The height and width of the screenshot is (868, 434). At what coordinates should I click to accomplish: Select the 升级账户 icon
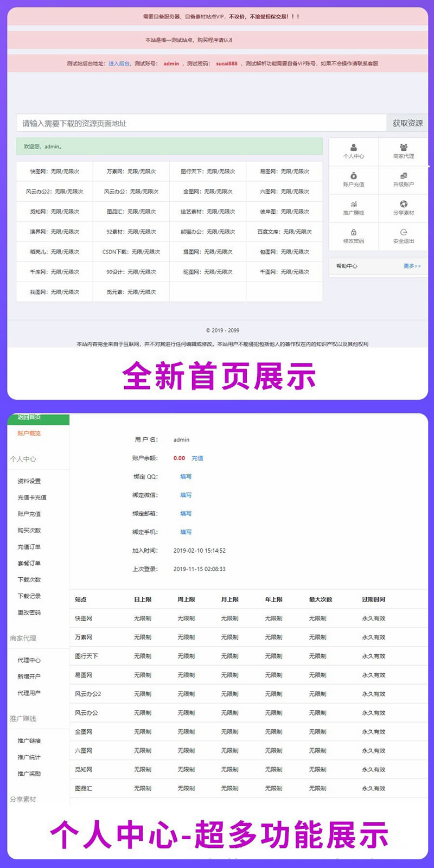click(404, 176)
